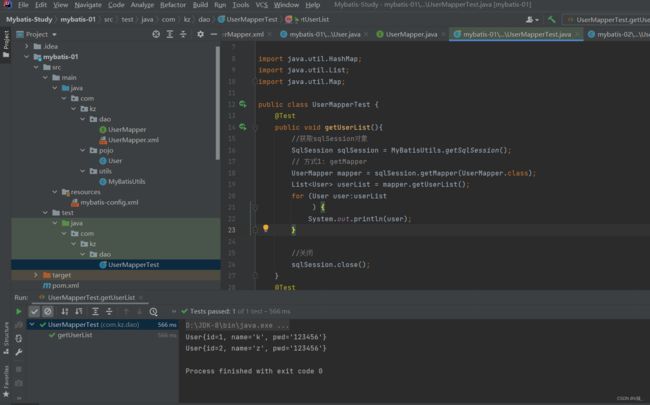The width and height of the screenshot is (650, 405).
Task: Collapse the utils package
Action: click(82, 171)
